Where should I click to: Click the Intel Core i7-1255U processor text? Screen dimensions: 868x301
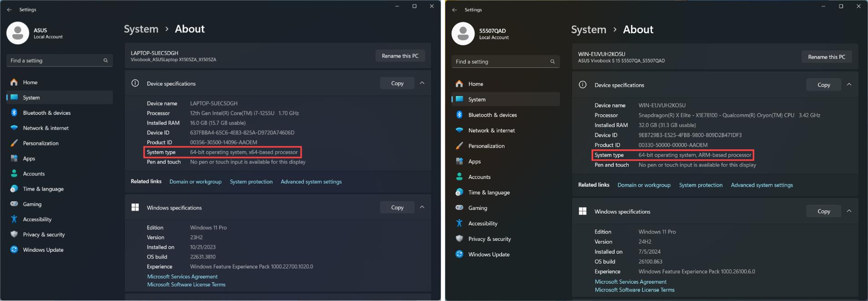pos(244,113)
